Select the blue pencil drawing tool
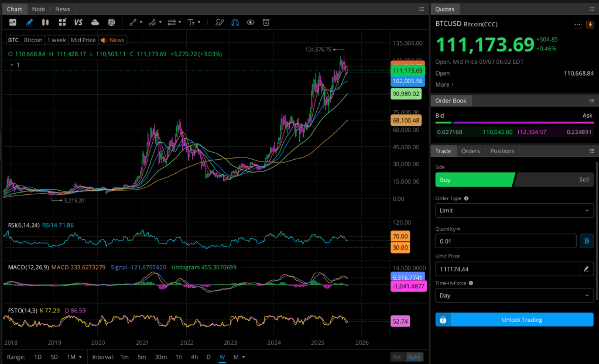 click(x=29, y=22)
